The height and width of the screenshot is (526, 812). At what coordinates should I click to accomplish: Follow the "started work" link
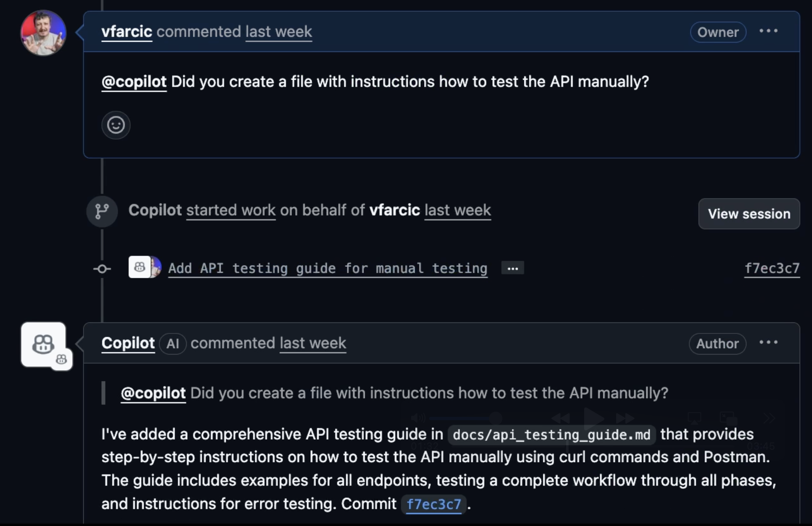pyautogui.click(x=231, y=210)
